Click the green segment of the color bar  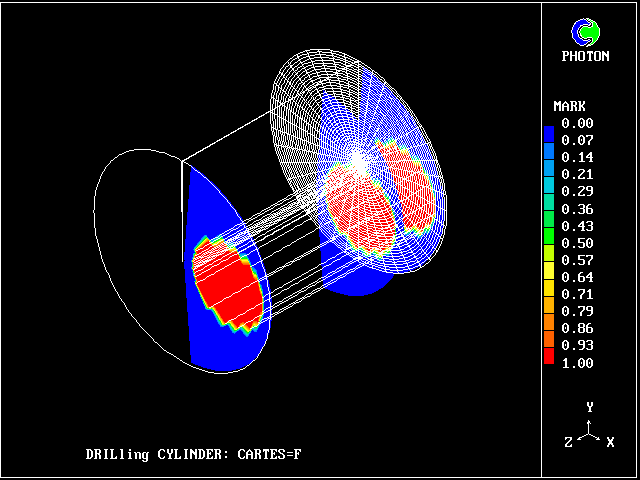point(548,236)
